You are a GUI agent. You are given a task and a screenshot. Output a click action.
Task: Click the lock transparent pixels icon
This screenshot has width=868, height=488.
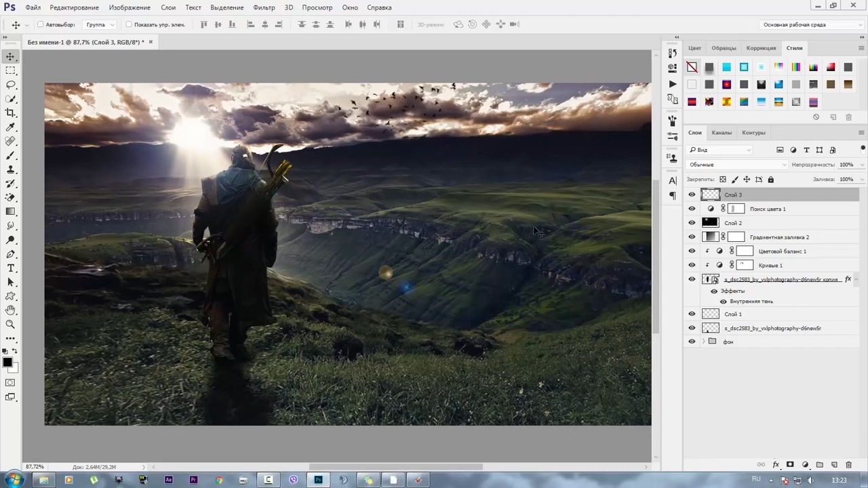(723, 180)
